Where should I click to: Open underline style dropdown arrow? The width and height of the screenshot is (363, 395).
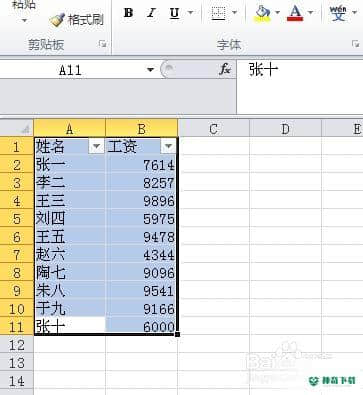[191, 13]
